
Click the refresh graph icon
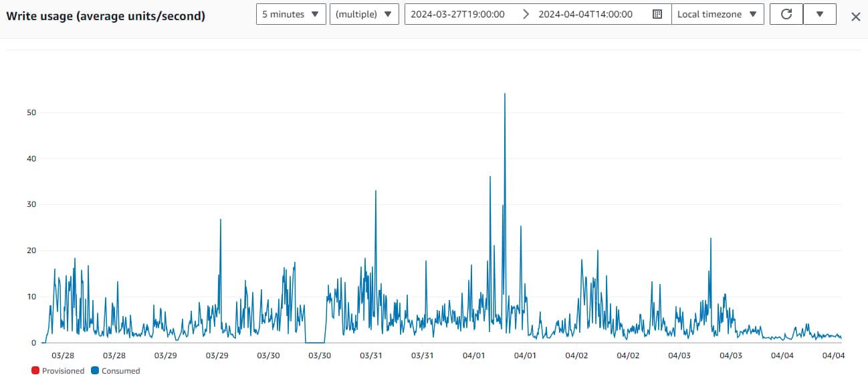click(786, 14)
